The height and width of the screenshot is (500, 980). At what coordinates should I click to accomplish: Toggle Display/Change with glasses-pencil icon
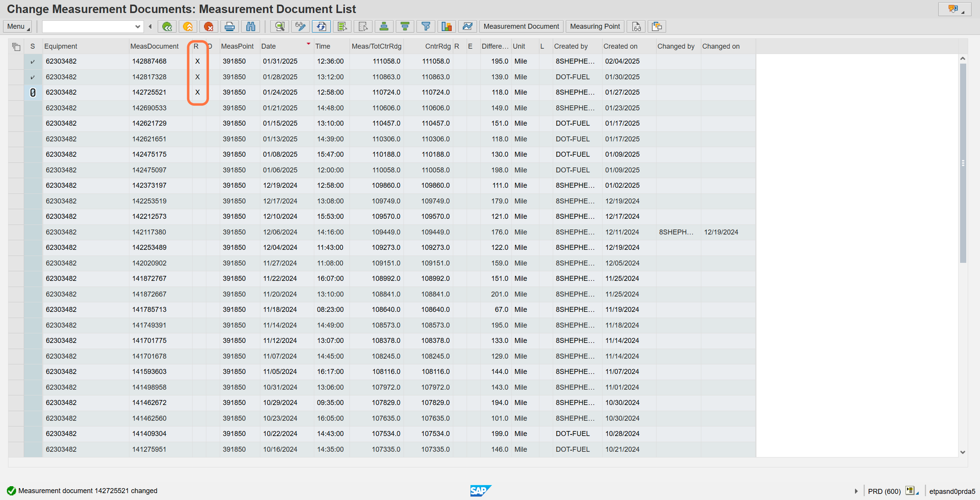[x=301, y=26]
